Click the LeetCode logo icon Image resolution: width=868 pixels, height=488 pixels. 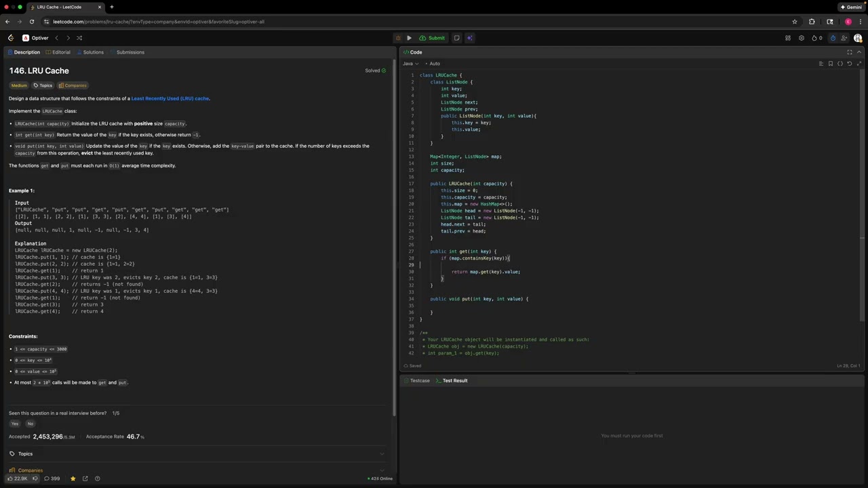[x=10, y=38]
